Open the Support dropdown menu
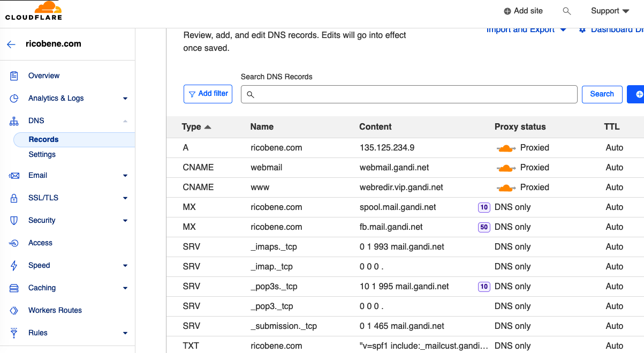 click(610, 11)
